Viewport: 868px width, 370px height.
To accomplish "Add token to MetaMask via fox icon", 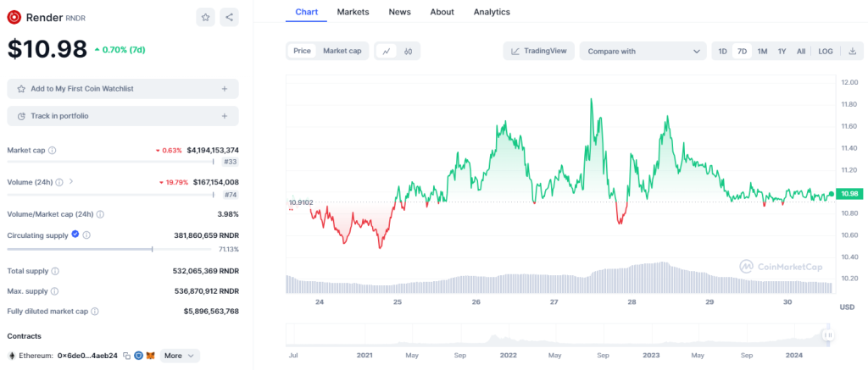I will 151,356.
